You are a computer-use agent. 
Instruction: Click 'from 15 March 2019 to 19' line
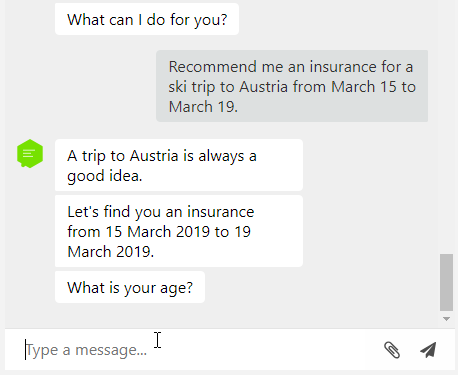[159, 232]
